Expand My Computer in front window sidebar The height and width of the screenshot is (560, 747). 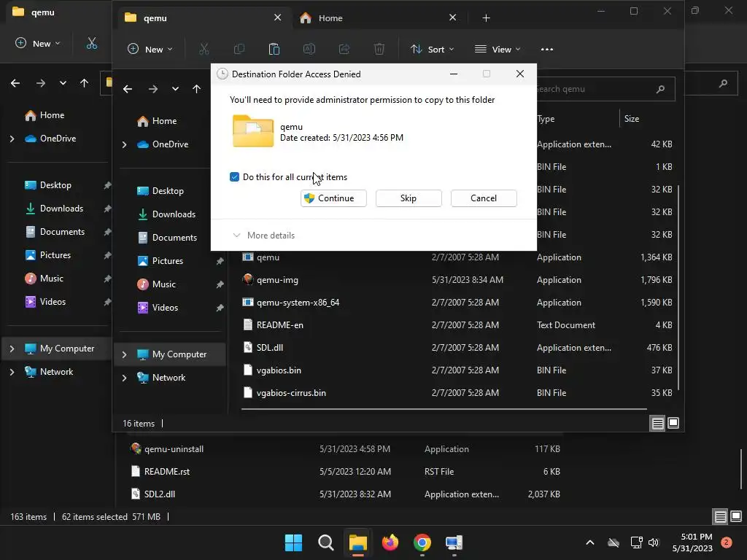(x=124, y=354)
